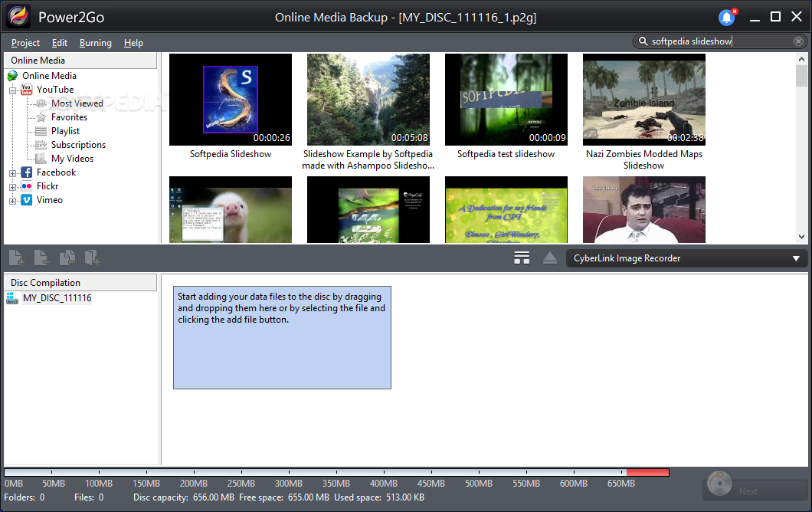Open the Edit menu
Viewport: 812px width, 512px height.
(60, 43)
